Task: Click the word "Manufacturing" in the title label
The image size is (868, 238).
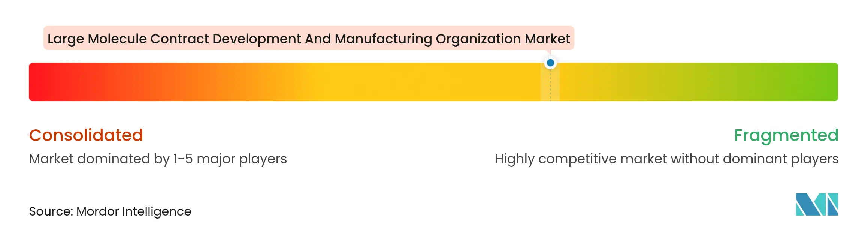Action: [x=383, y=39]
